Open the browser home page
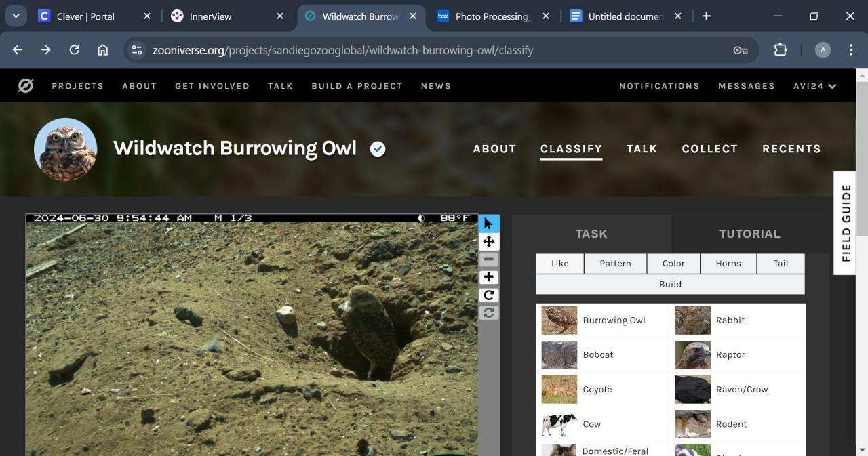The image size is (868, 456). click(x=103, y=50)
